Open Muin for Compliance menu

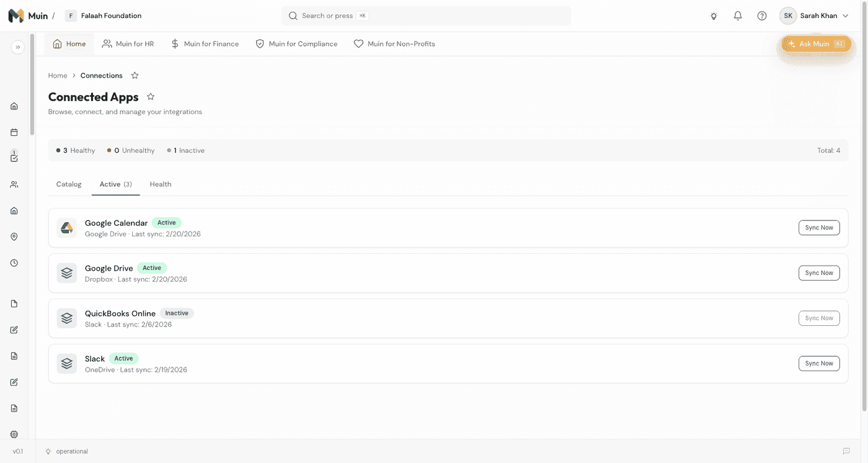pos(296,44)
